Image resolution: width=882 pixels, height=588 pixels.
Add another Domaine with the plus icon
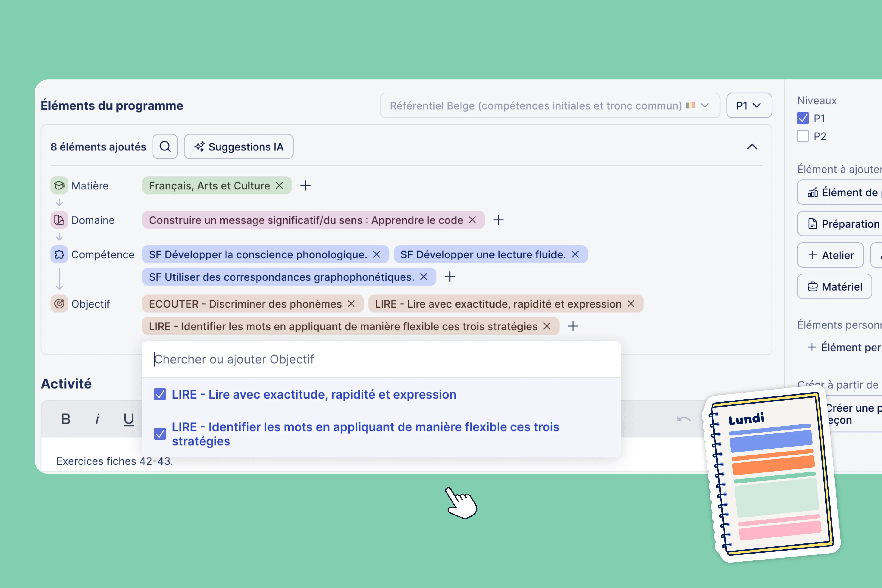tap(498, 220)
